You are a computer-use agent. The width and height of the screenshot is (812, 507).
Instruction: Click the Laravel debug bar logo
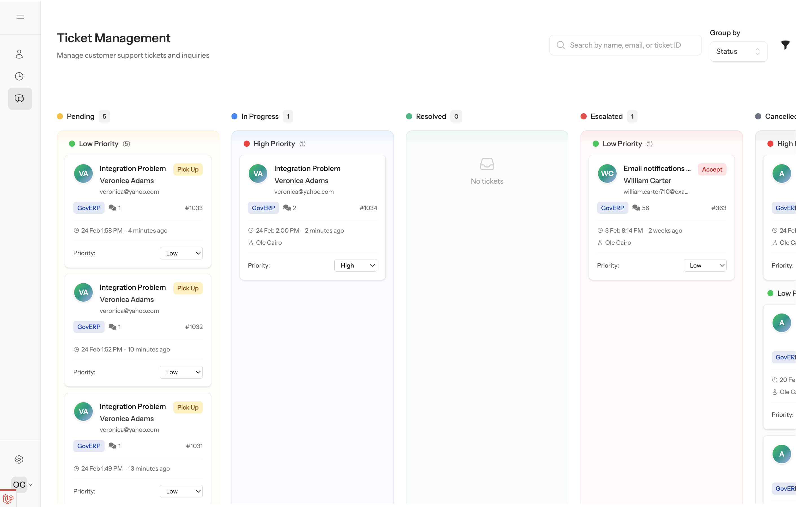8,499
